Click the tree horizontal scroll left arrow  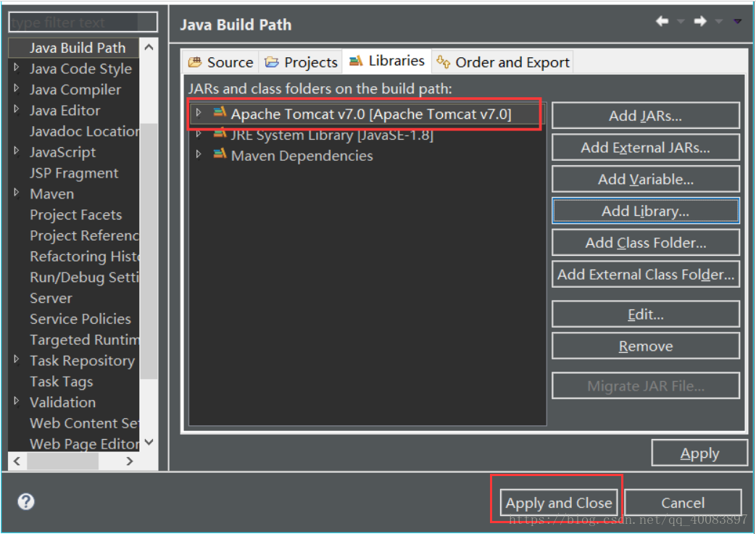click(x=17, y=461)
